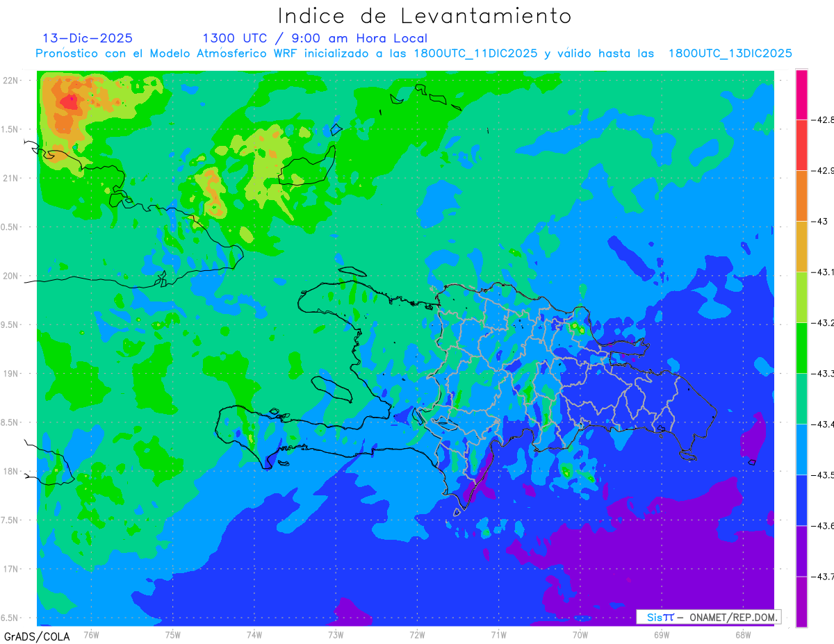The height and width of the screenshot is (644, 834).
Task: Click the "17N" latitude label
Action: pyautogui.click(x=12, y=569)
